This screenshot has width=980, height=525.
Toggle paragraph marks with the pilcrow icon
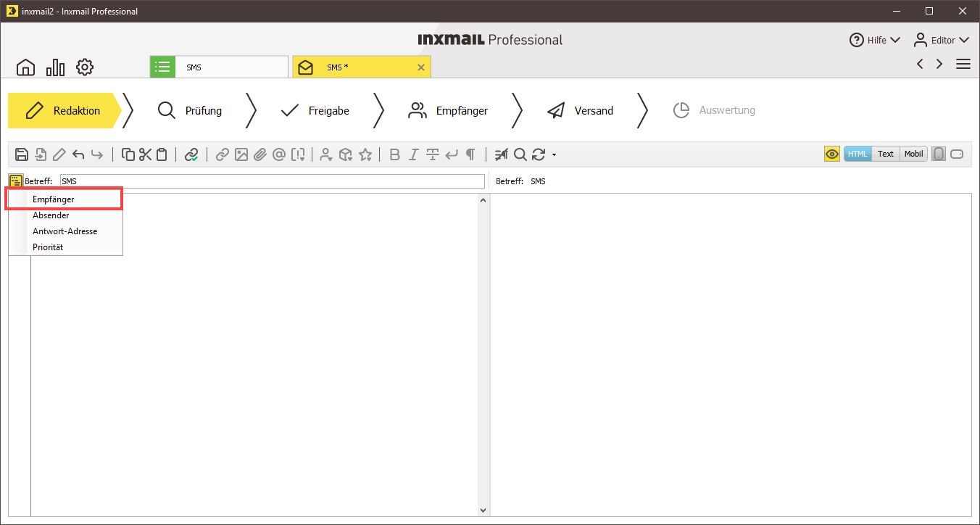[470, 154]
